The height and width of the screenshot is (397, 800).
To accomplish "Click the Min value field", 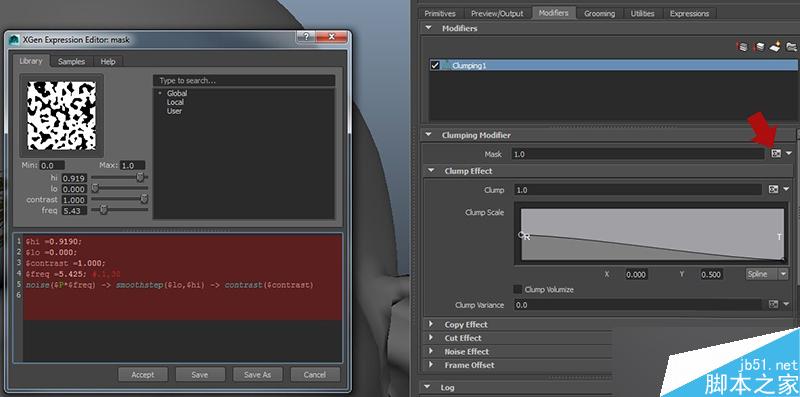I will pyautogui.click(x=52, y=165).
